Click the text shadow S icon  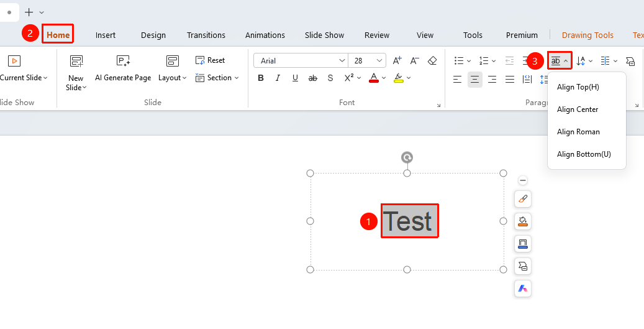click(x=330, y=78)
